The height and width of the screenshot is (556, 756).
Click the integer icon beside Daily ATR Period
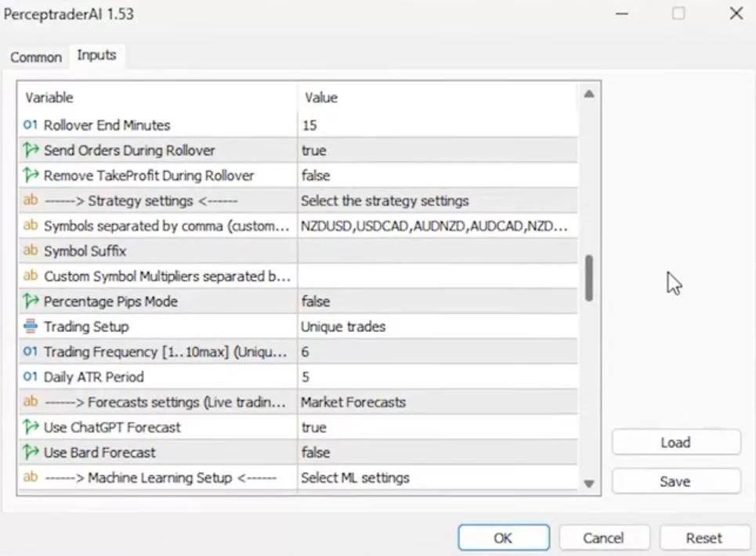pyautogui.click(x=31, y=377)
